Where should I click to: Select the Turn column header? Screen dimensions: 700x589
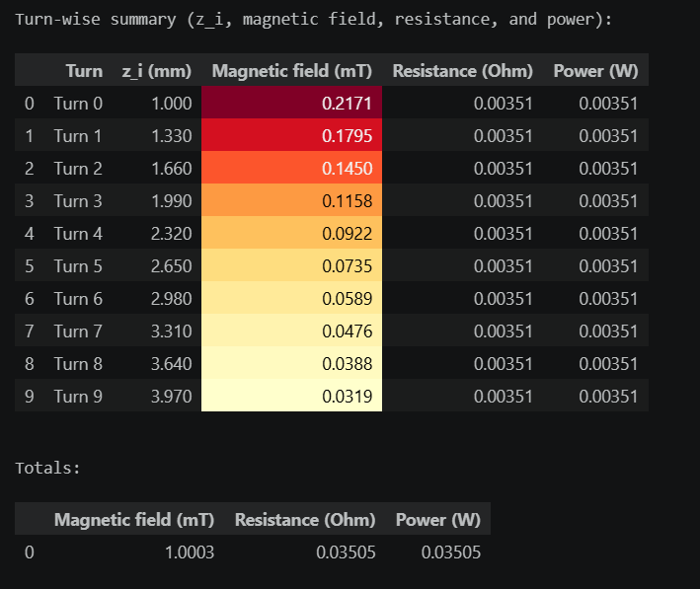[84, 70]
